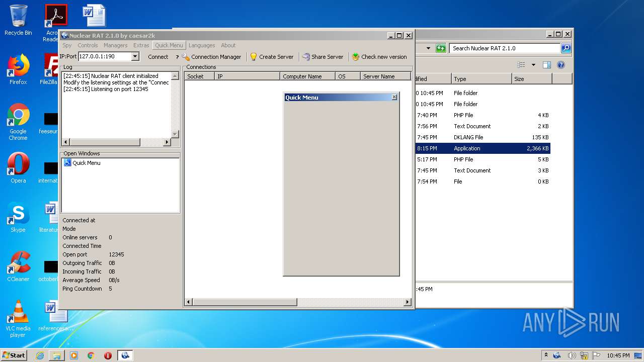644x362 pixels.
Task: Open the Connection Manager
Action: pos(211,57)
